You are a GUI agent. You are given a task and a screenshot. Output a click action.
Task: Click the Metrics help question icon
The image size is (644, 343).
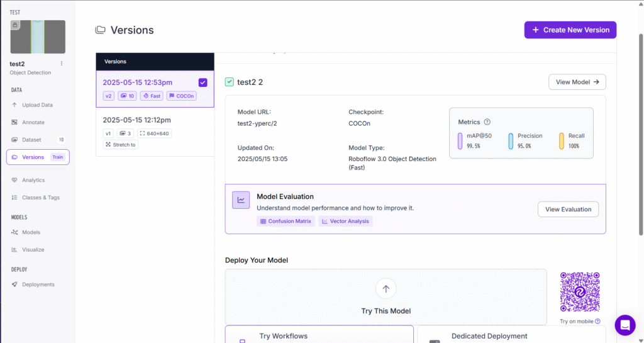coord(487,122)
